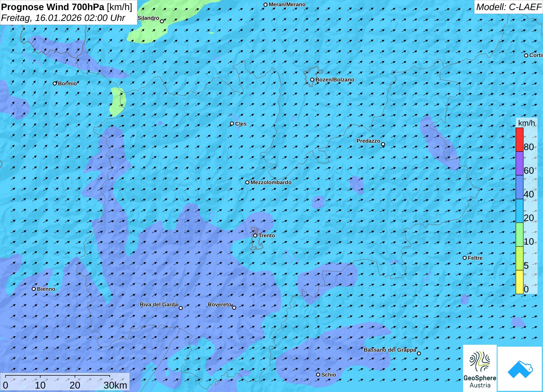Click the 'km/h' legend heading

(x=526, y=123)
